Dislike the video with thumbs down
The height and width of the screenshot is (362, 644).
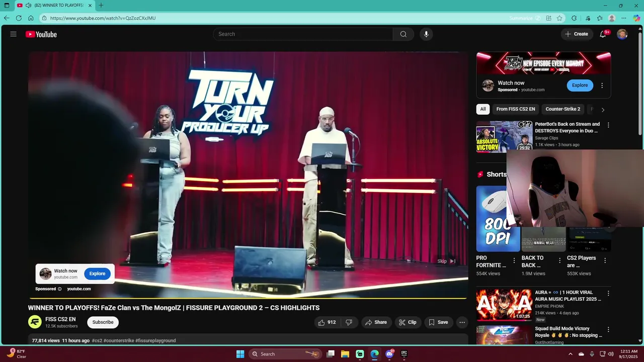click(349, 322)
